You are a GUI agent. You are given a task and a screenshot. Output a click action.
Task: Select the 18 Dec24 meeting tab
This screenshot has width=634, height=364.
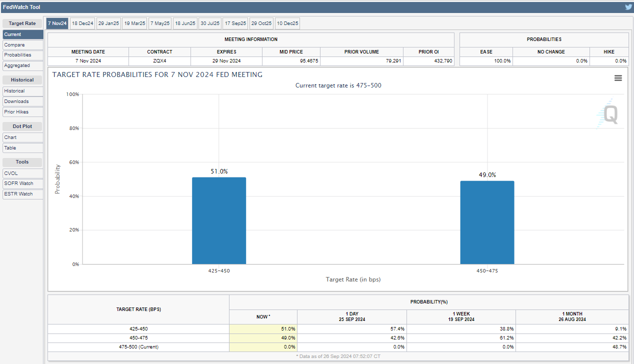pyautogui.click(x=82, y=23)
